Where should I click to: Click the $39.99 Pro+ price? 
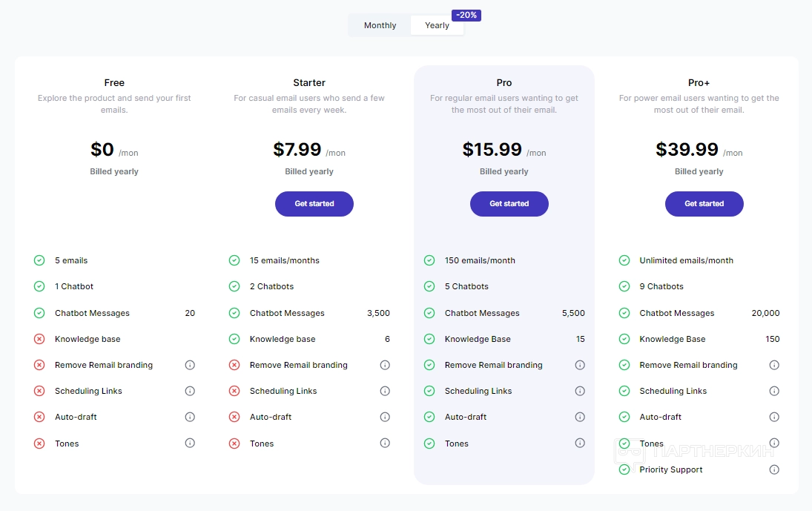[x=687, y=150]
